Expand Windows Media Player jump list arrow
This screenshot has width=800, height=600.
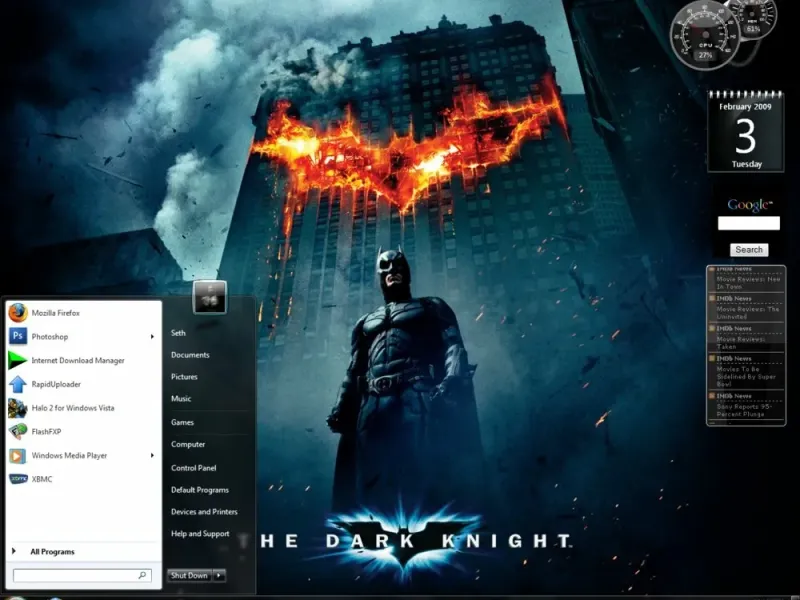click(x=152, y=455)
